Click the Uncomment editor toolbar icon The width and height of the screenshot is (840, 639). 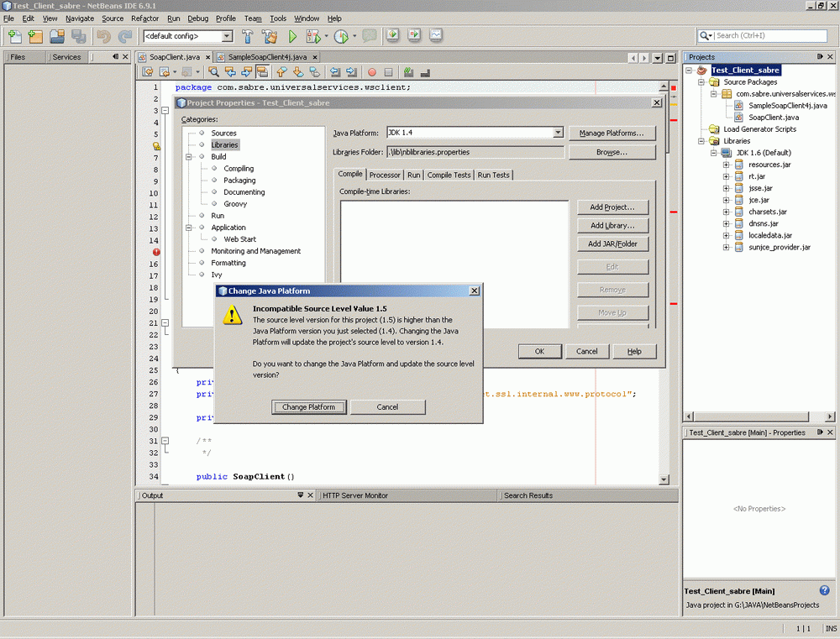(x=425, y=71)
